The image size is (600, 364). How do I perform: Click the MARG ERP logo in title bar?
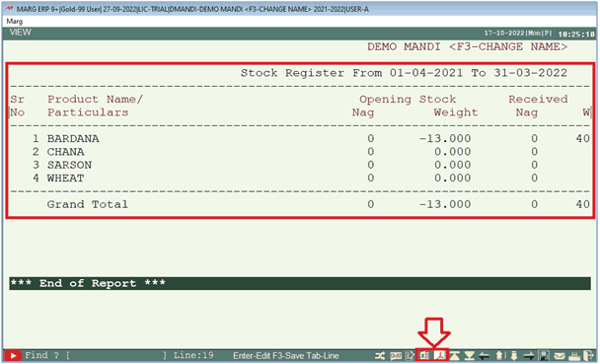pyautogui.click(x=9, y=9)
